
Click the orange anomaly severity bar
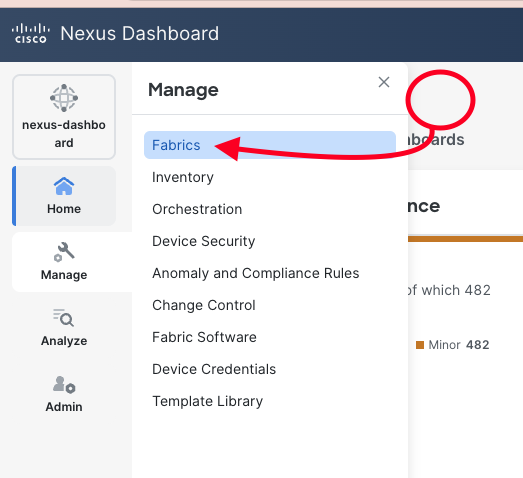465,238
